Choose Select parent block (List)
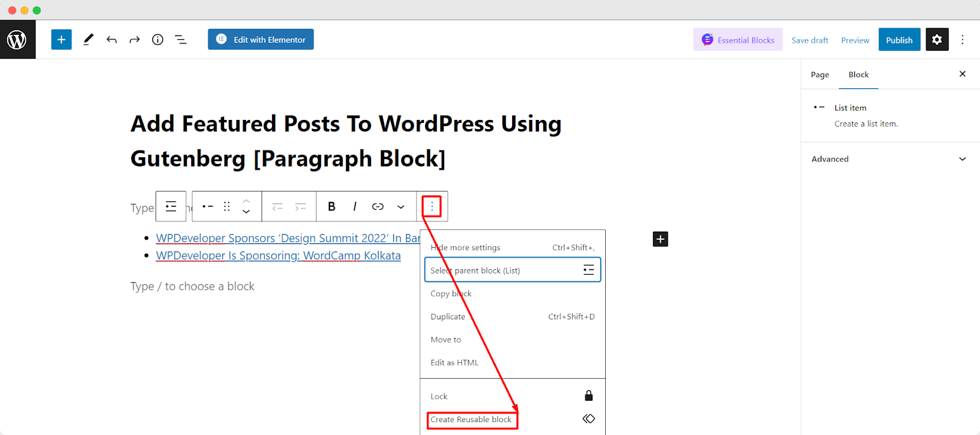Viewport: 980px width, 435px height. pyautogui.click(x=513, y=270)
